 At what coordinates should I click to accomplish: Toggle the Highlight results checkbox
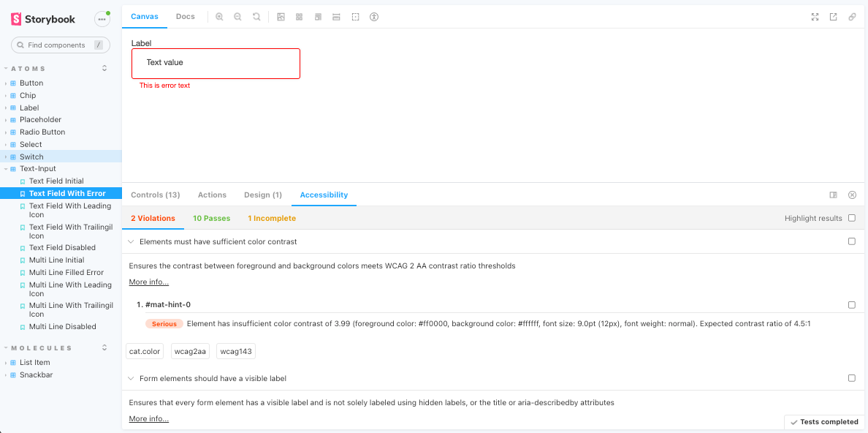[x=852, y=219]
